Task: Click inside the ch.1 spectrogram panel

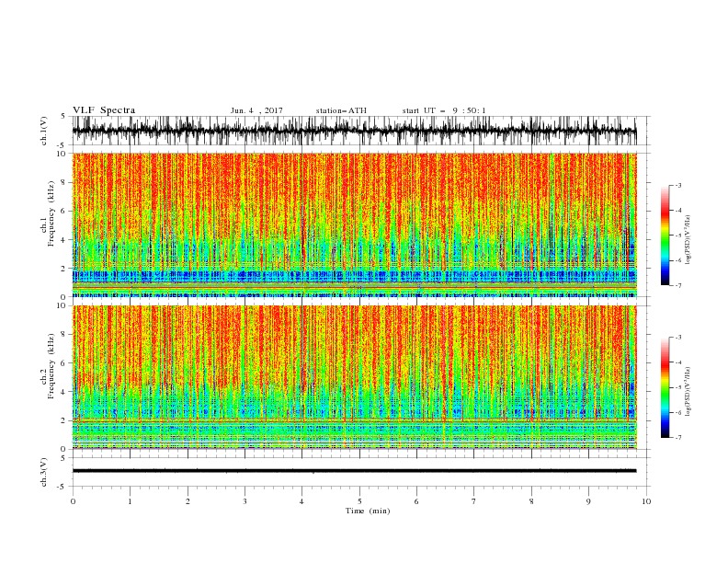Action: [354, 224]
